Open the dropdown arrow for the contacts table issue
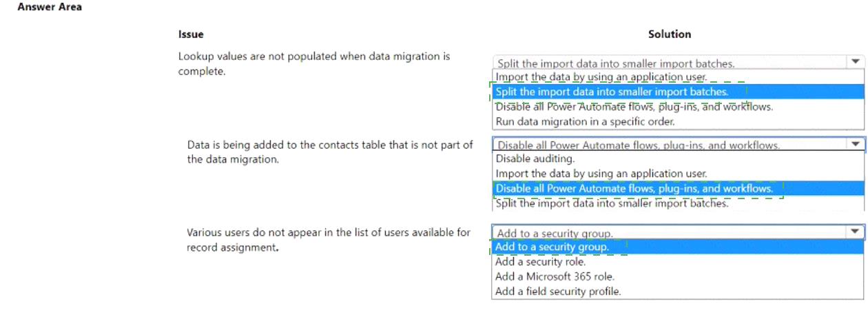The height and width of the screenshot is (326, 868). (856, 145)
